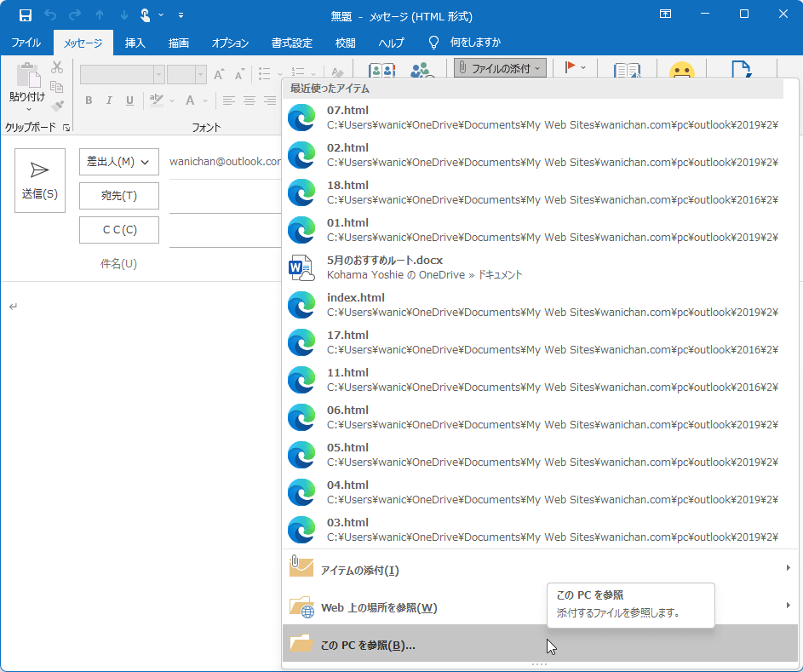Viewport: 803px width, 672px height.
Task: Click the Ribbon Display Options icon
Action: (665, 14)
